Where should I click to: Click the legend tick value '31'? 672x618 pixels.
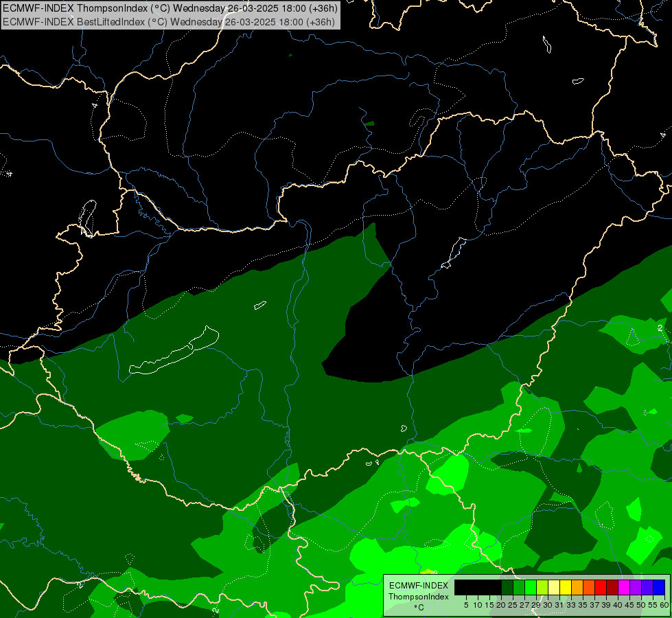tap(559, 605)
